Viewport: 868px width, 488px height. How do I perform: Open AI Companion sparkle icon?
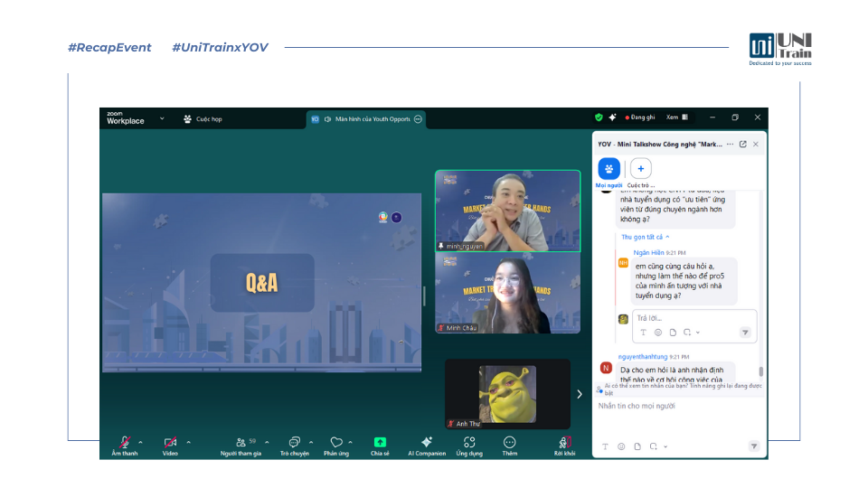[427, 442]
